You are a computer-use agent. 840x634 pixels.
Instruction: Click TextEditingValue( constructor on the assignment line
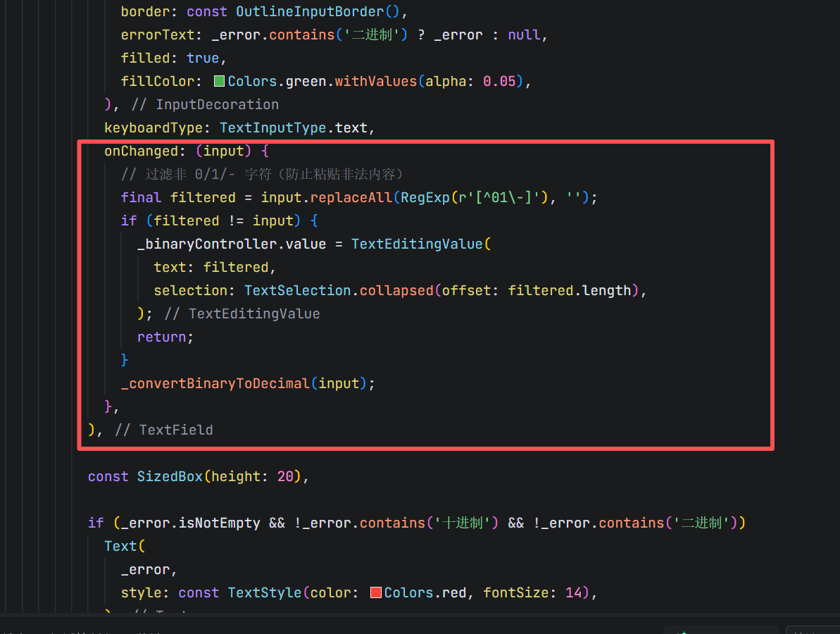[420, 244]
